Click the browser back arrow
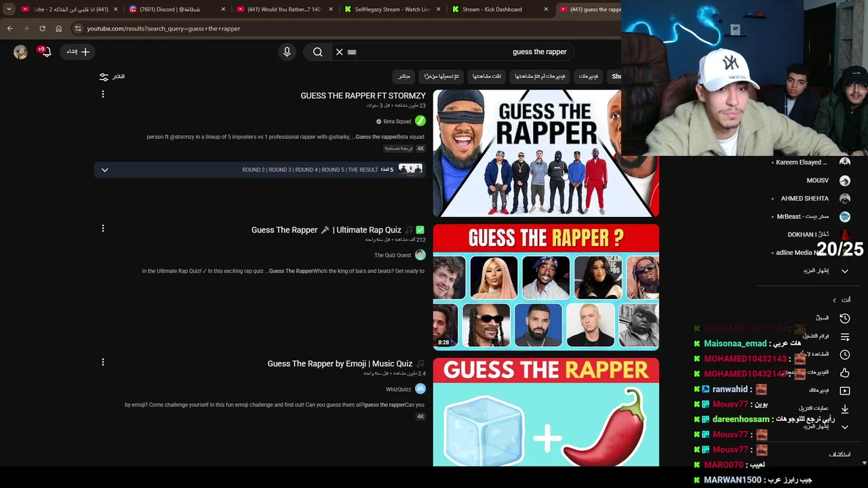The width and height of the screenshot is (868, 488). click(9, 28)
